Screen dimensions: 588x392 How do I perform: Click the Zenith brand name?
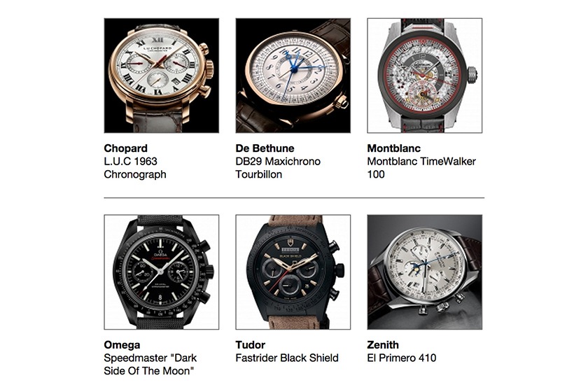[383, 344]
